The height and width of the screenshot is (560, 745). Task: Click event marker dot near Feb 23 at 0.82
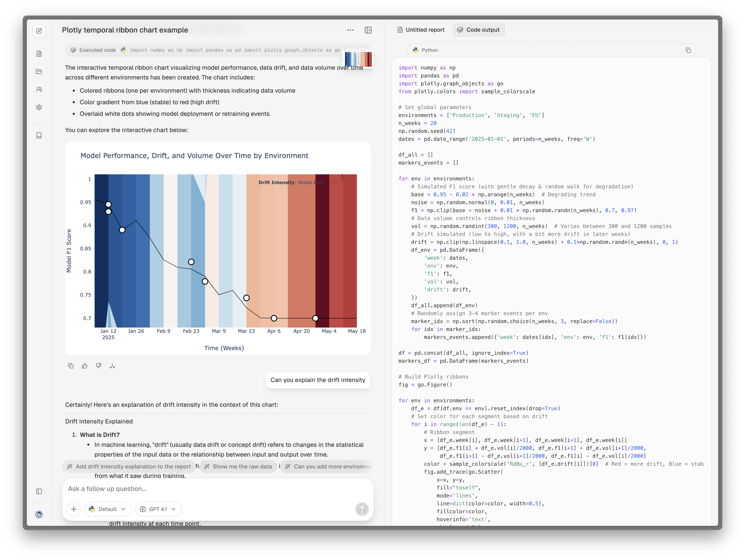pos(191,262)
